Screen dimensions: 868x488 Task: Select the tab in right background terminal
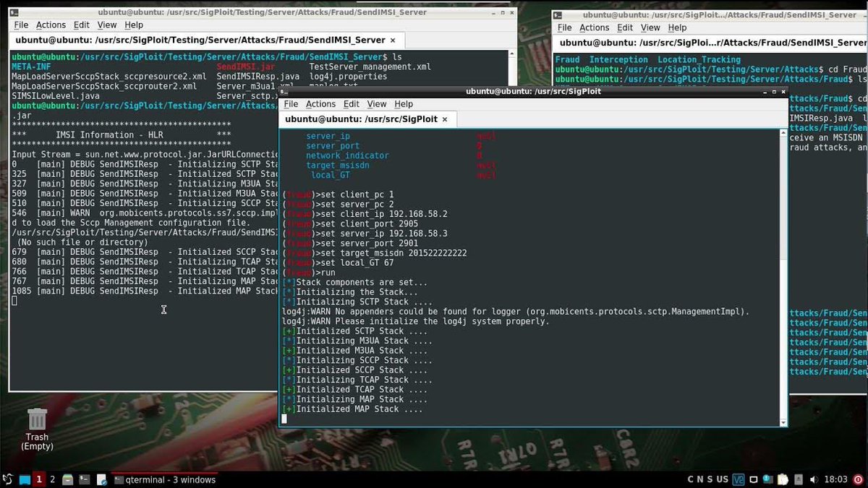(x=711, y=43)
